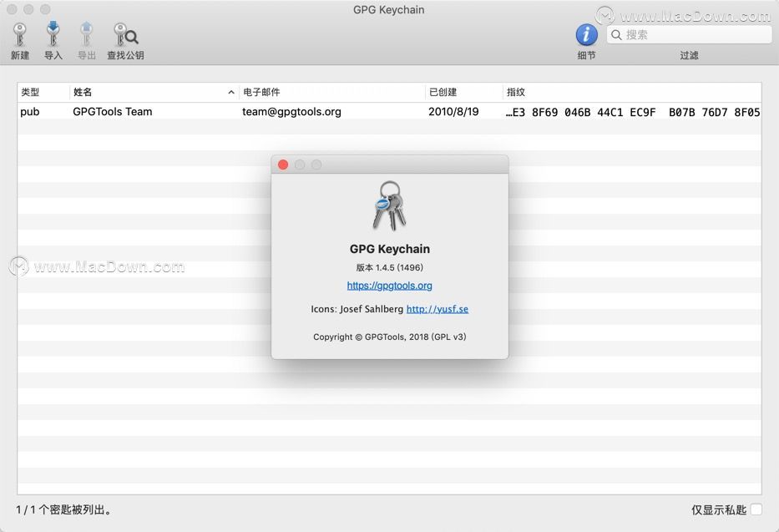Click the 2010/8/19 creation date cell
This screenshot has width=779, height=532.
[x=453, y=112]
